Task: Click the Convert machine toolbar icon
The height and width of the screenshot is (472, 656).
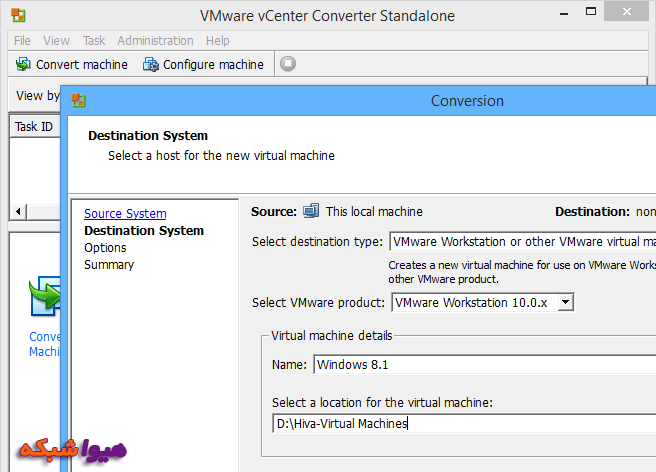Action: click(23, 64)
